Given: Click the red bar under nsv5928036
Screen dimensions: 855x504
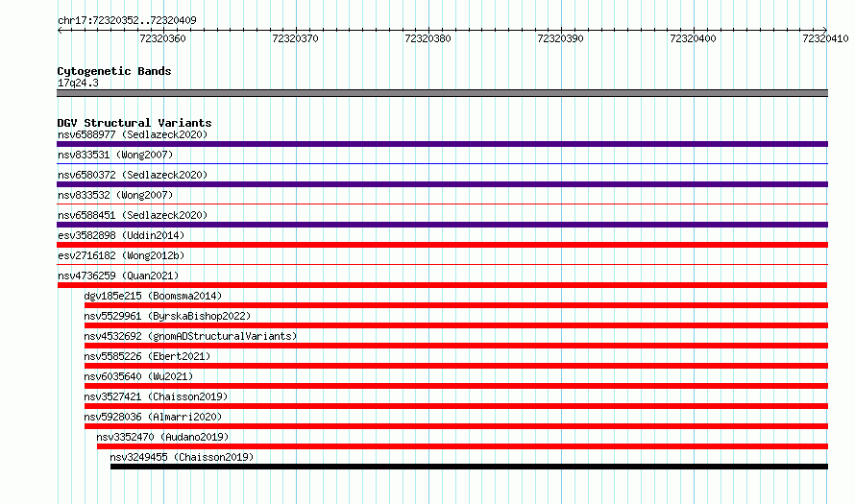Looking at the screenshot, I should [456, 426].
